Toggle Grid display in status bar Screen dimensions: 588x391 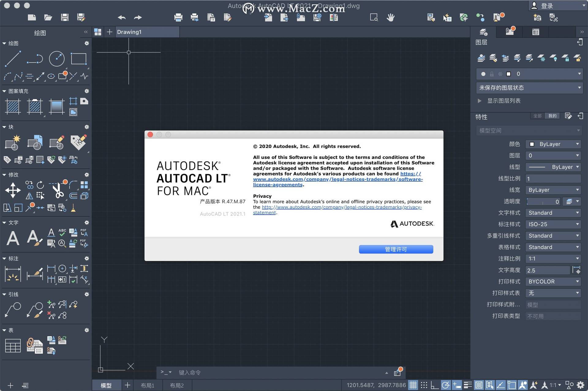tap(413, 385)
